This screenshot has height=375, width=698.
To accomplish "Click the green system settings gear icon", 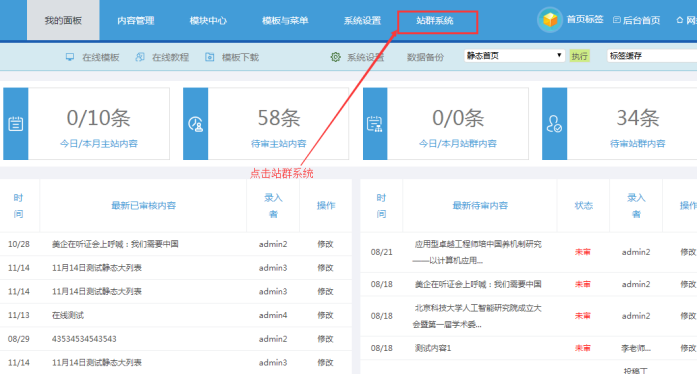I will coord(336,57).
